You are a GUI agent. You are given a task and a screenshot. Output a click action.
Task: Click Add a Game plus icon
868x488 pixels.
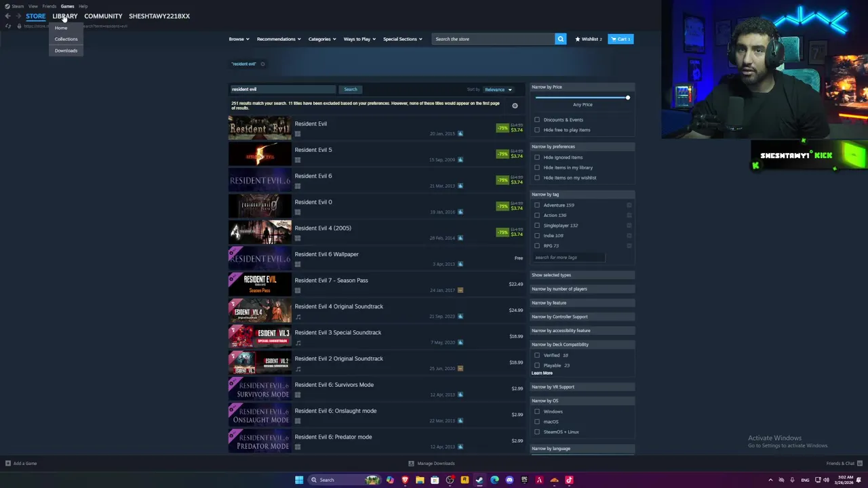8,464
